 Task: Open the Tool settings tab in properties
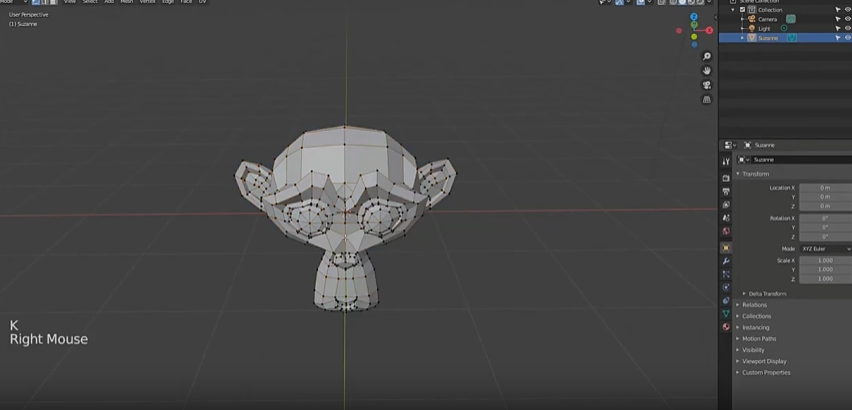(x=726, y=162)
